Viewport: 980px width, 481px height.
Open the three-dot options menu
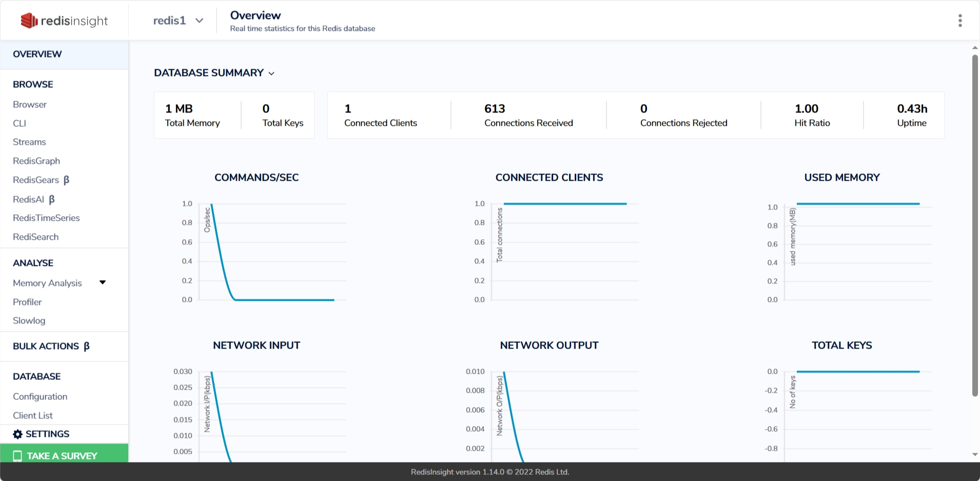tap(960, 21)
